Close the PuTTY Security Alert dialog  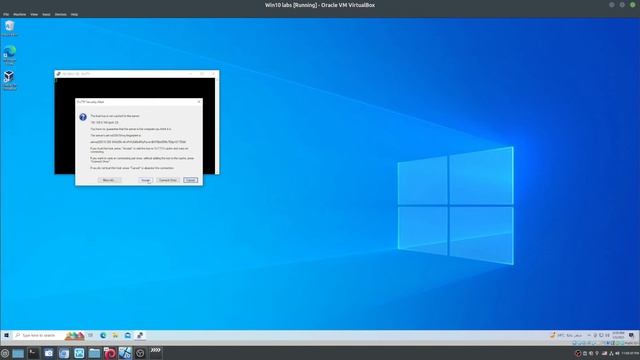point(199,102)
